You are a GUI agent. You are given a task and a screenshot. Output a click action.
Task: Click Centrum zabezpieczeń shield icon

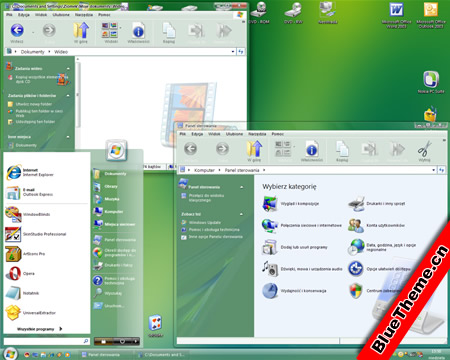(356, 291)
